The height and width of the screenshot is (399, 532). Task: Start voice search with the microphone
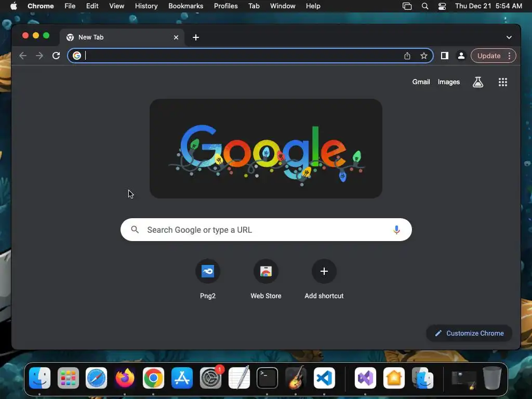(396, 230)
